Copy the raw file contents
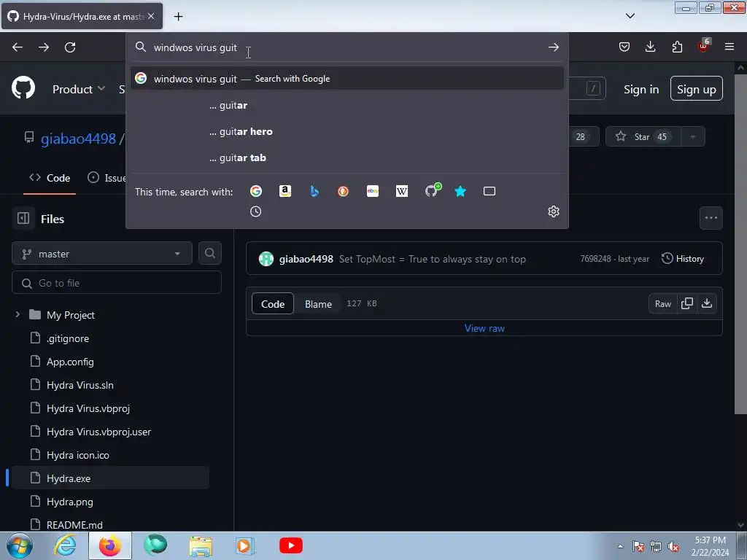 687,303
